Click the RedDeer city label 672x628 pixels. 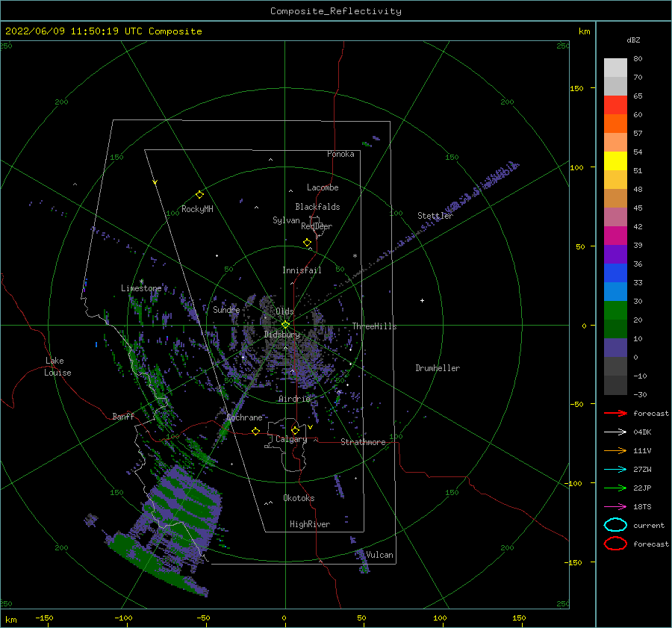click(317, 226)
